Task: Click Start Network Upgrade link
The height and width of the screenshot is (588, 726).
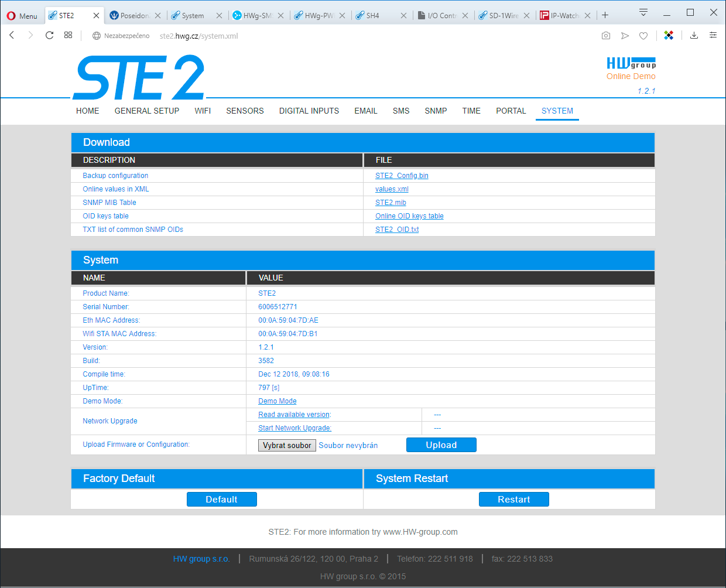Action: [x=294, y=428]
